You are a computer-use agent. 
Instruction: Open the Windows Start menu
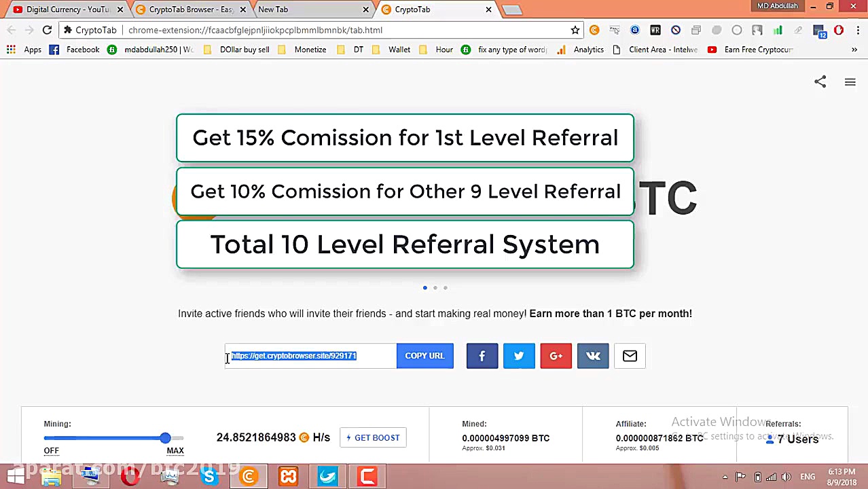[15, 476]
